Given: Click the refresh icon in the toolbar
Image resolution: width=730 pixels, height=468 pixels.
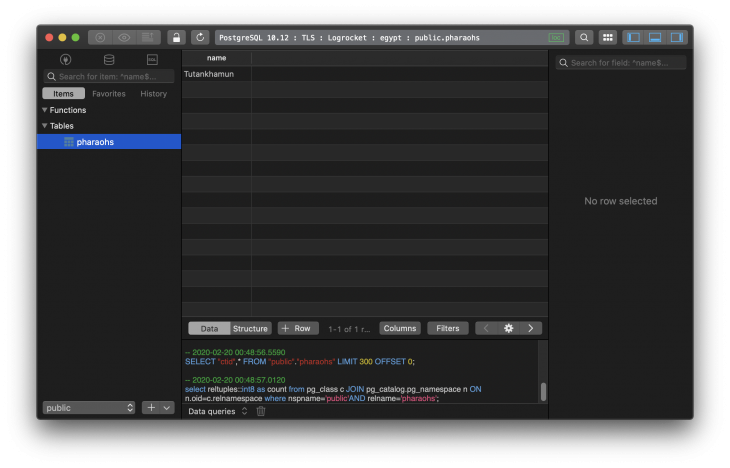Looking at the screenshot, I should 200,37.
